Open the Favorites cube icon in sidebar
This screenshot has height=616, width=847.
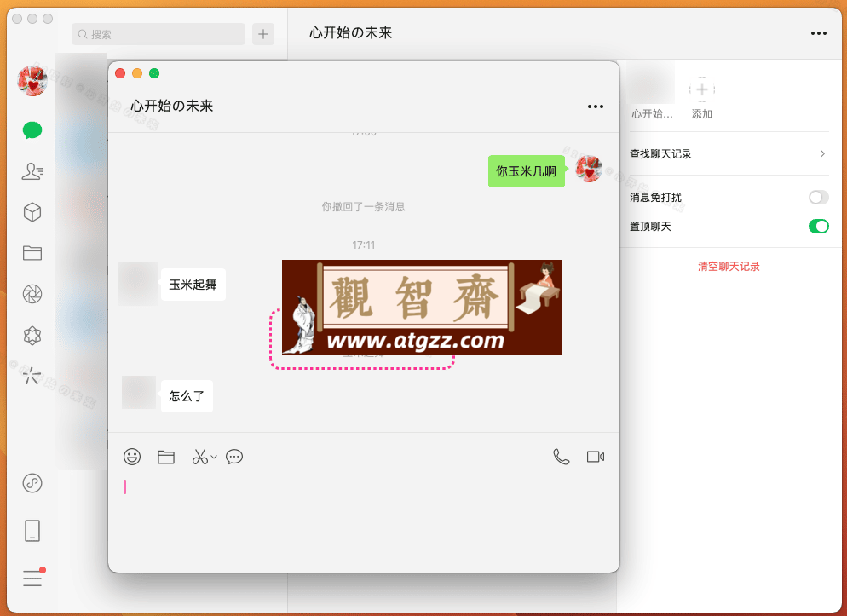(32, 212)
